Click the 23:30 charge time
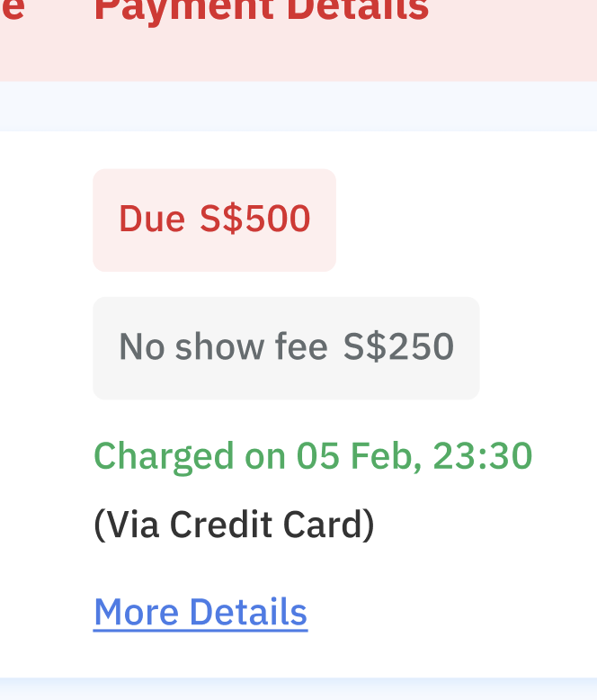 pos(483,456)
